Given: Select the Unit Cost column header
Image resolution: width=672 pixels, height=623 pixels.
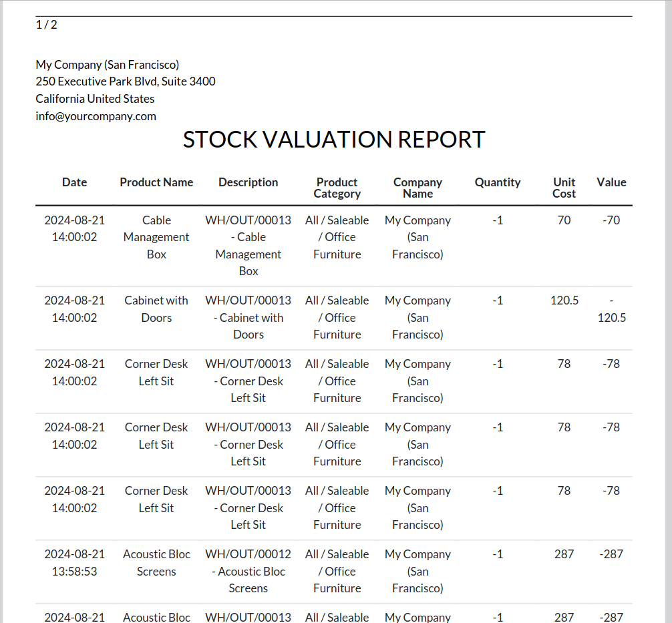Looking at the screenshot, I should [564, 188].
